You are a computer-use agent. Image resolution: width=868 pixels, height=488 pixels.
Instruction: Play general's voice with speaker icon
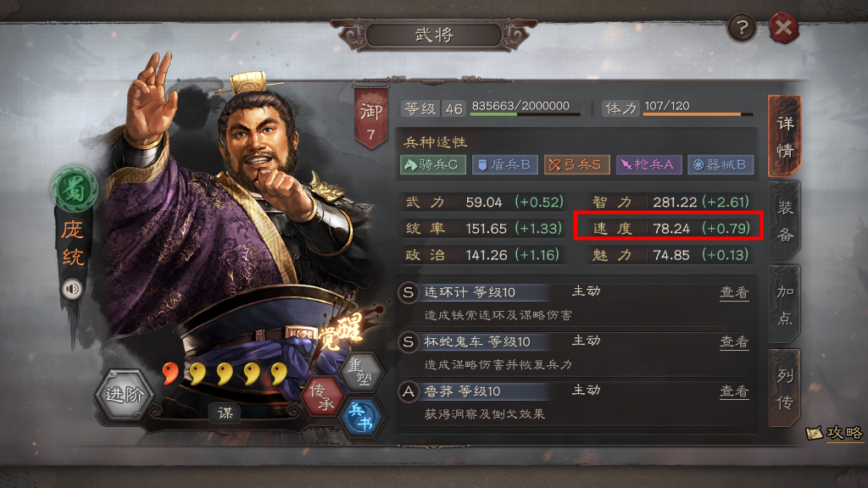point(72,289)
